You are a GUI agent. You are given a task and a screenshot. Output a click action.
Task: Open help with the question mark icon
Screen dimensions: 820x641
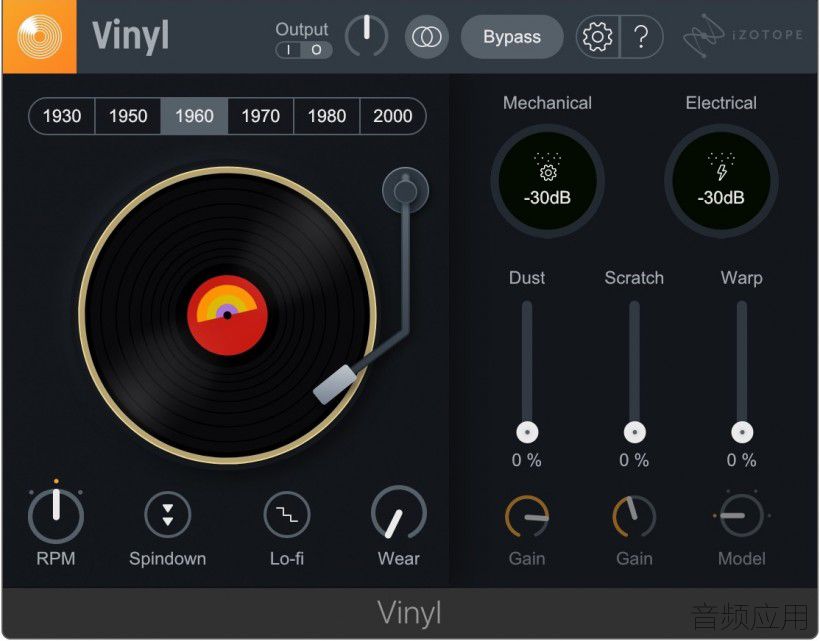tap(641, 37)
